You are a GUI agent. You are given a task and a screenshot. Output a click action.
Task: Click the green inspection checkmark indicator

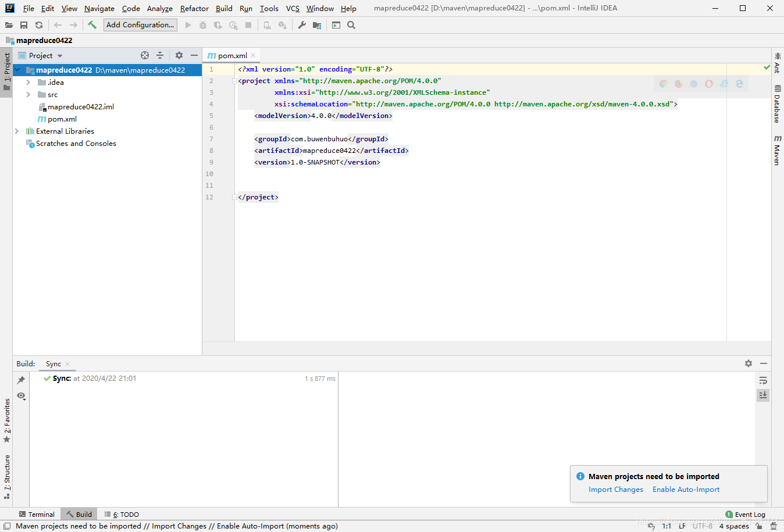tap(767, 67)
